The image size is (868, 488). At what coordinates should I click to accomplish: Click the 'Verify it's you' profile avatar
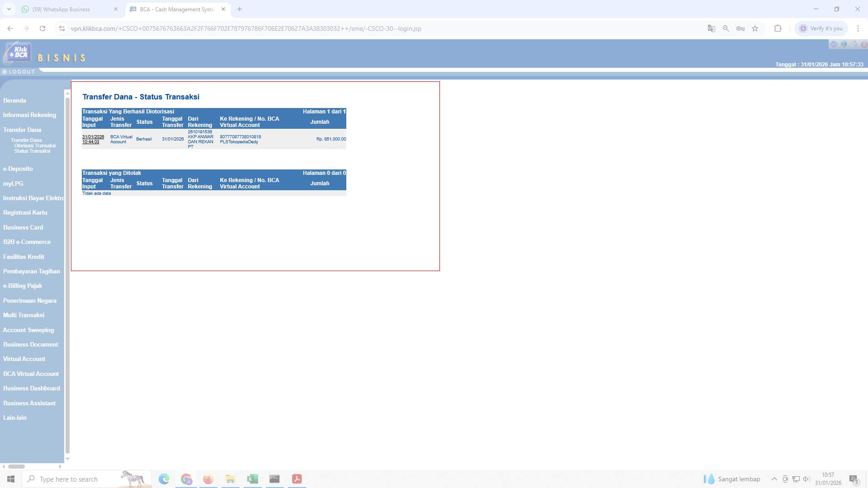click(803, 28)
